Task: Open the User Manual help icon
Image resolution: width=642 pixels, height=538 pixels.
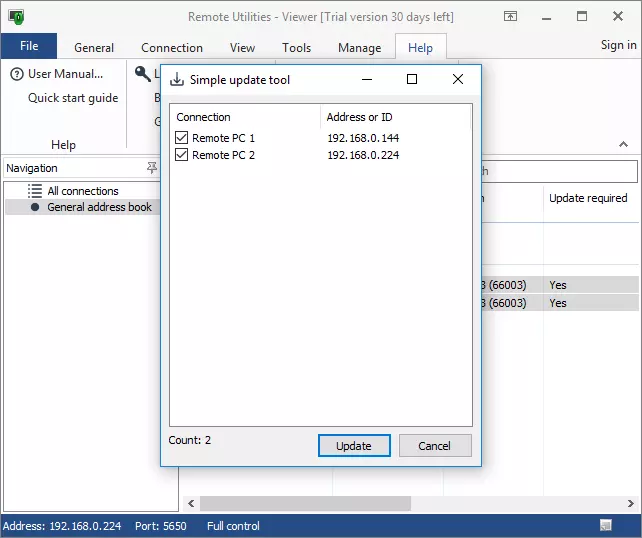Action: [x=17, y=74]
